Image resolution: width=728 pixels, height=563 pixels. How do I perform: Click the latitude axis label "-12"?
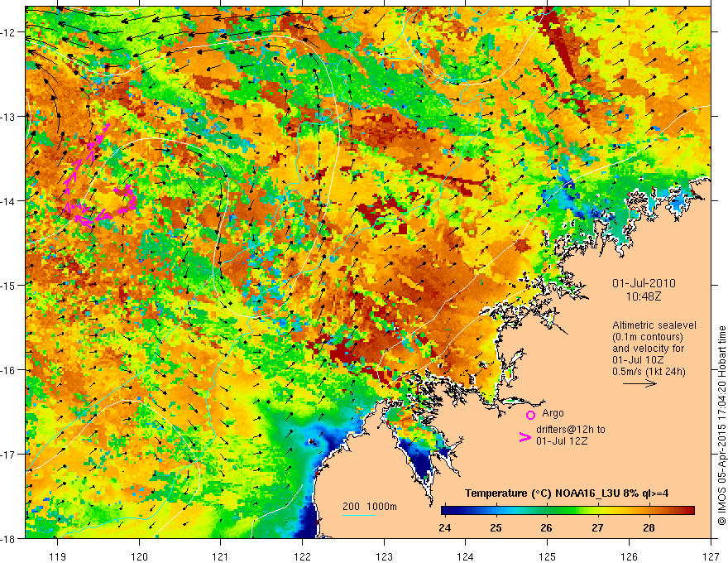pos(8,32)
